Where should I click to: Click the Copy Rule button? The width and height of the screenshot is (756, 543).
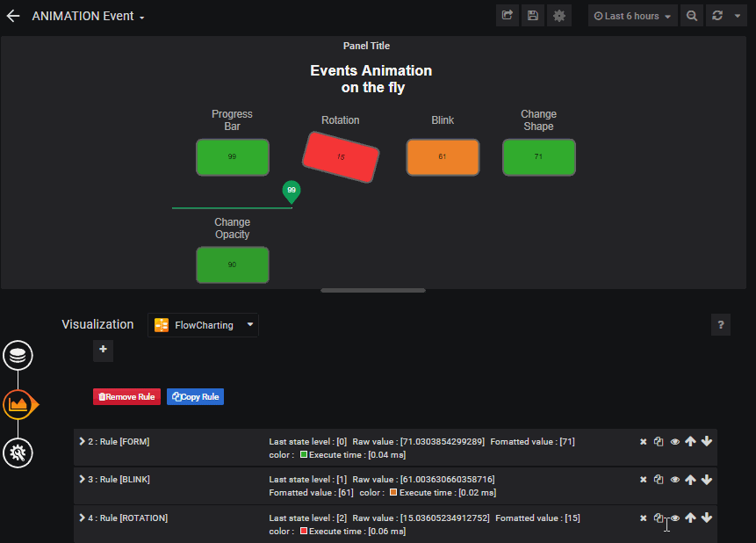click(195, 396)
